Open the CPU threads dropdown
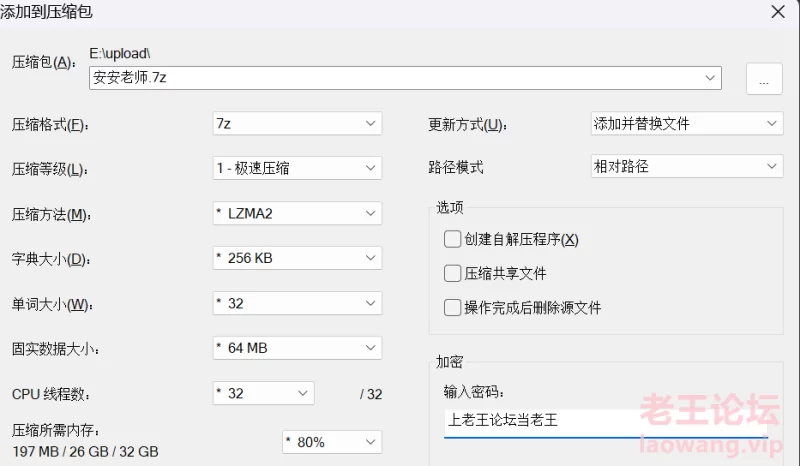Image resolution: width=800 pixels, height=466 pixels. click(263, 394)
